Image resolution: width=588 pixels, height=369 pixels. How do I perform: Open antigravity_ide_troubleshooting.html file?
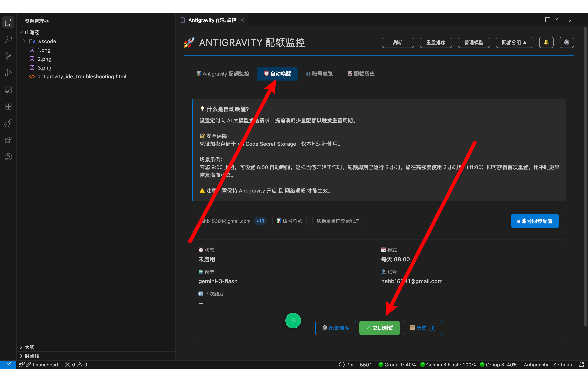pyautogui.click(x=82, y=76)
